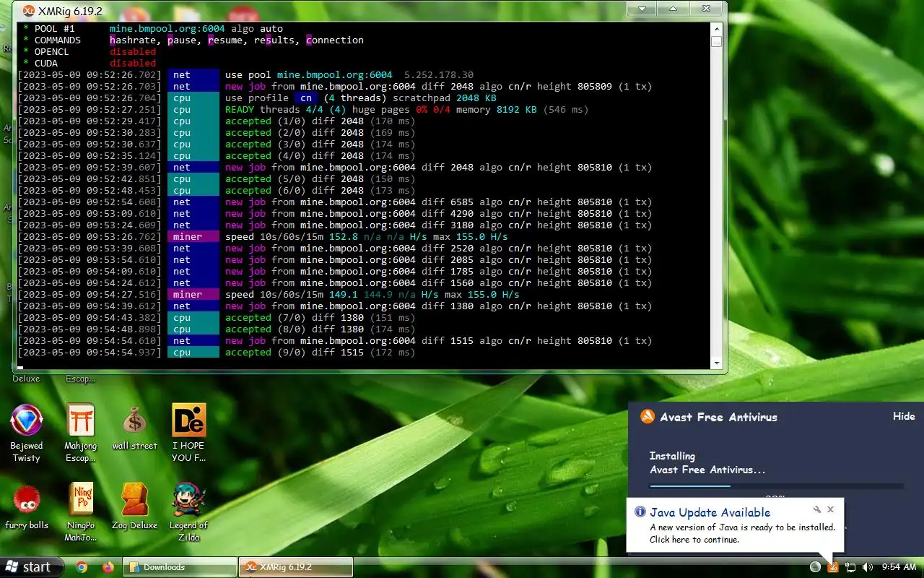Click the blue info icon in Java balloon
The width and height of the screenshot is (924, 578).
(640, 512)
